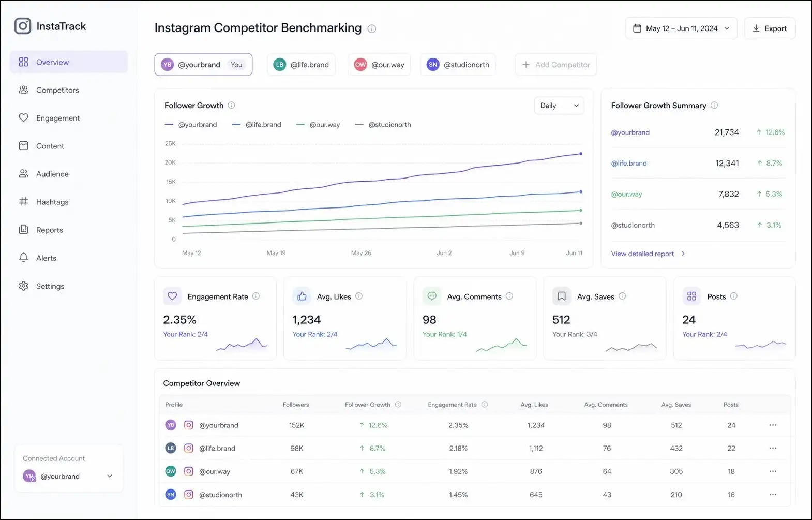Click Instagram icon in @yourbrand row
The image size is (812, 520).
(189, 425)
